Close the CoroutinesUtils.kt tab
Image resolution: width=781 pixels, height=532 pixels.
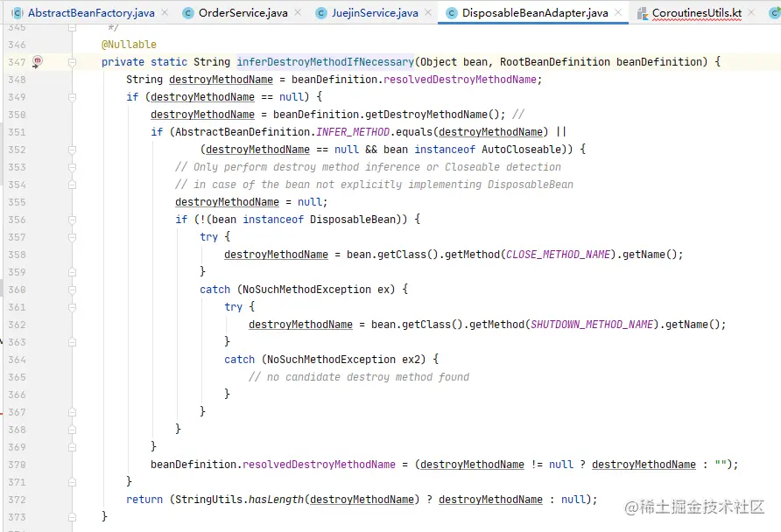pyautogui.click(x=751, y=12)
